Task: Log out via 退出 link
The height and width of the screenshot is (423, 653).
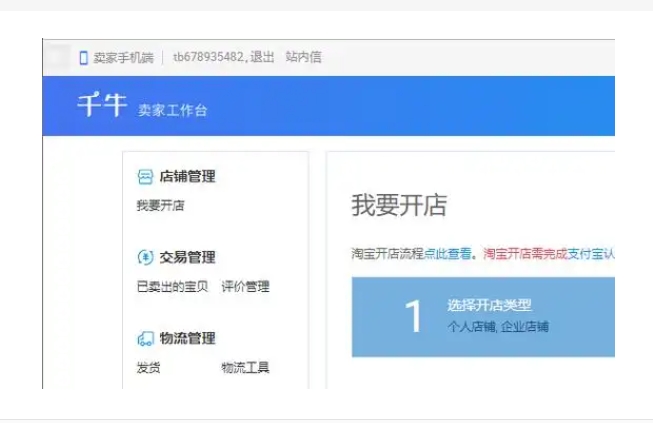Action: [x=262, y=57]
